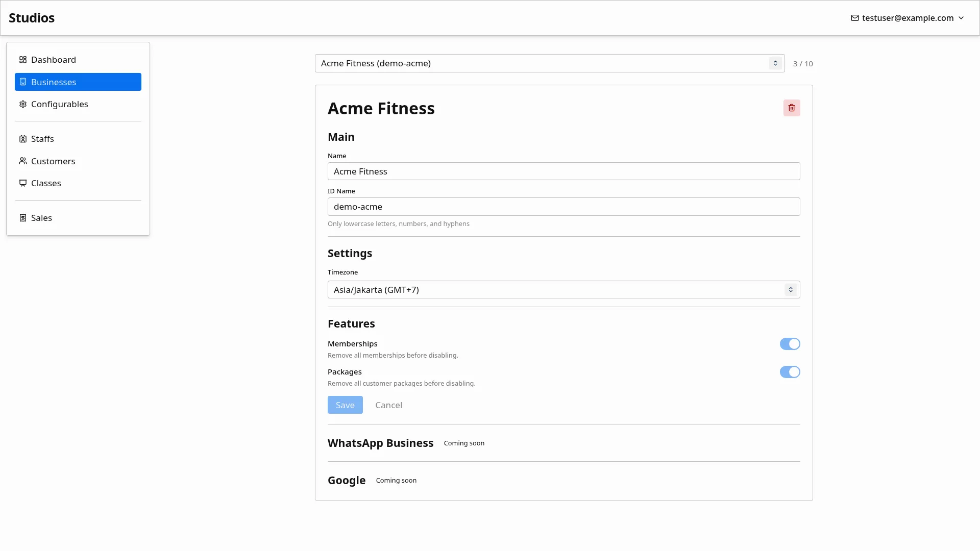Disable the Memberships feature toggle
980x551 pixels.
[790, 344]
